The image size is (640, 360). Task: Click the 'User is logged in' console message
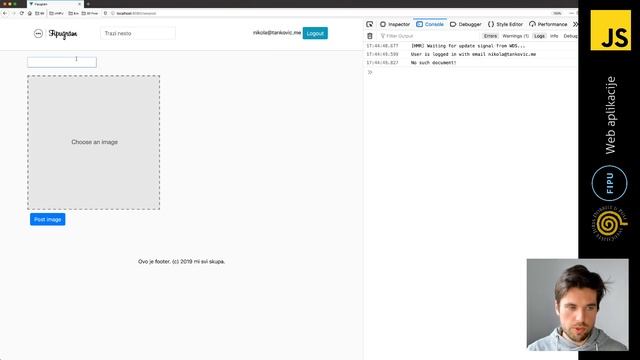pos(473,54)
